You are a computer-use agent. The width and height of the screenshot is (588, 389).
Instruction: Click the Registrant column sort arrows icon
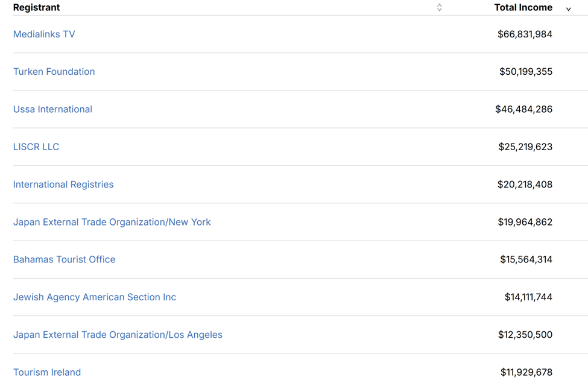(439, 7)
